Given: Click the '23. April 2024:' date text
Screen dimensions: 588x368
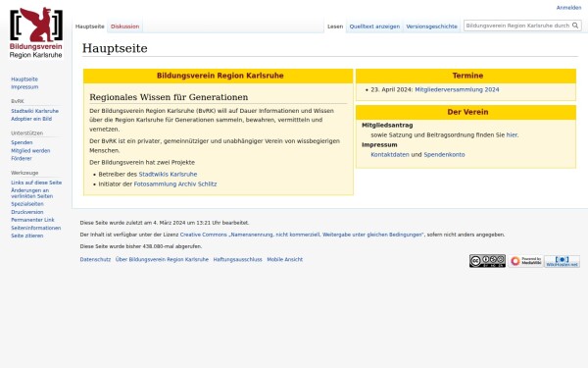Looking at the screenshot, I should pyautogui.click(x=392, y=89).
